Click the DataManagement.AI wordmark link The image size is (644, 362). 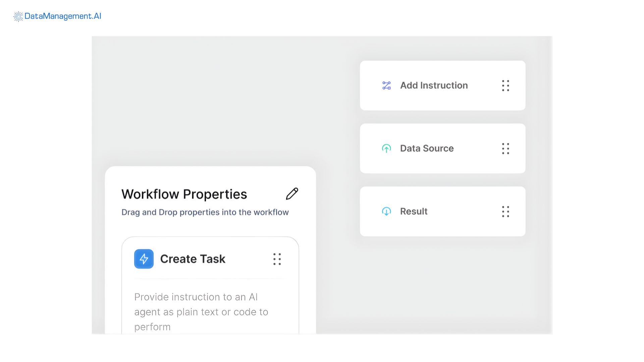point(62,16)
